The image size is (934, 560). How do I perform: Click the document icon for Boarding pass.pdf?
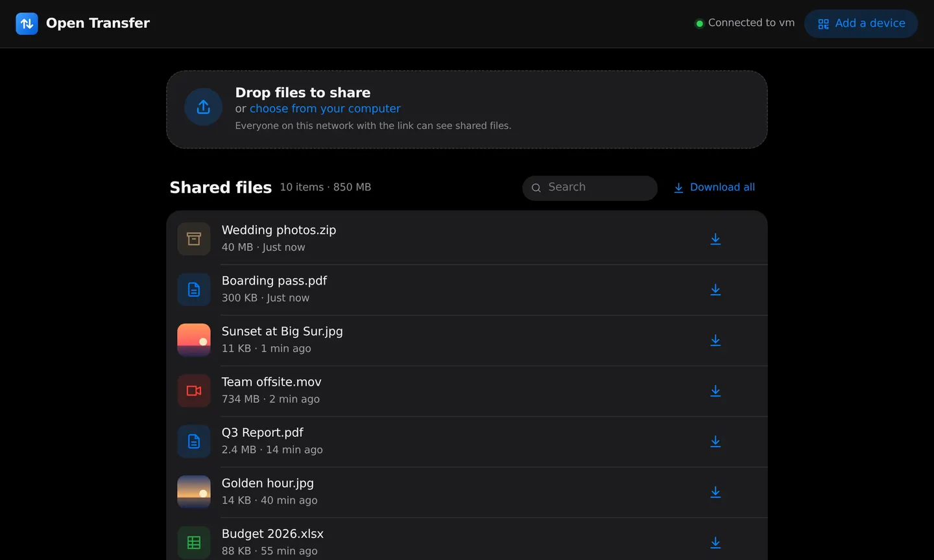194,290
